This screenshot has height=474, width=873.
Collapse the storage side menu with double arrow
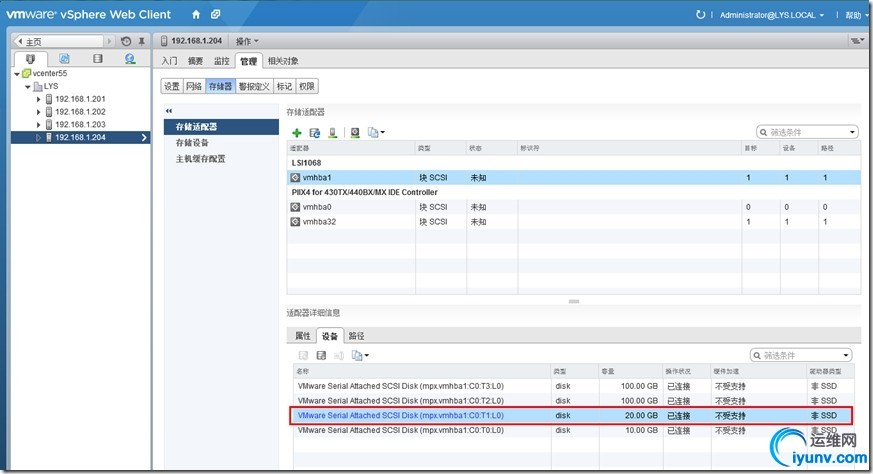point(169,111)
